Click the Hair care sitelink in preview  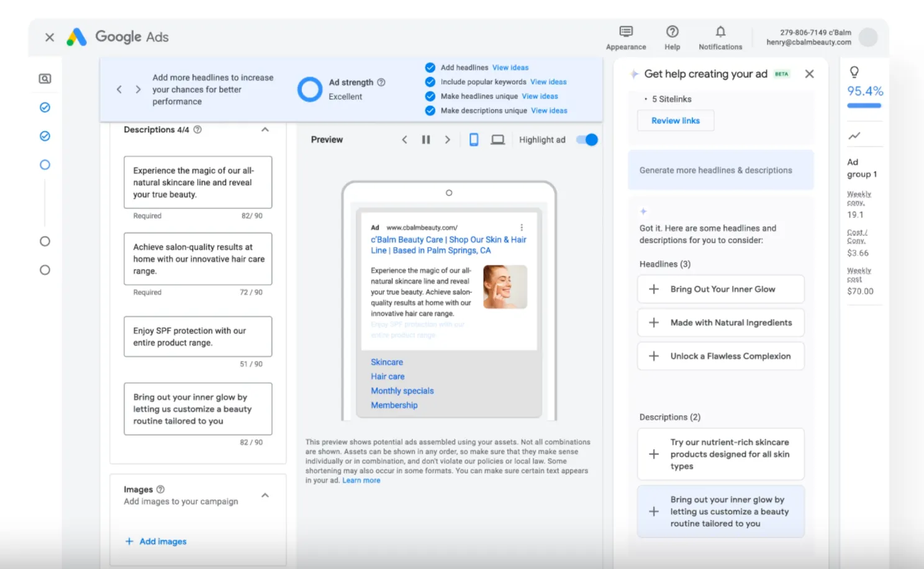pyautogui.click(x=387, y=376)
